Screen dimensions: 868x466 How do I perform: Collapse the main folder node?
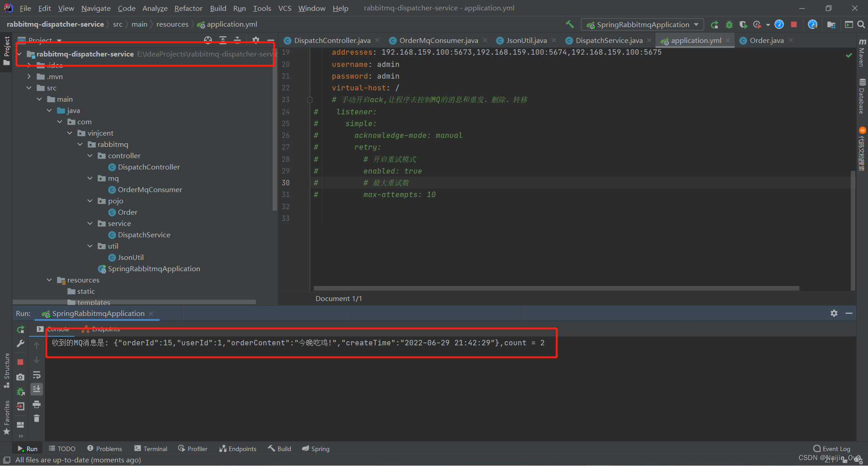pyautogui.click(x=39, y=99)
